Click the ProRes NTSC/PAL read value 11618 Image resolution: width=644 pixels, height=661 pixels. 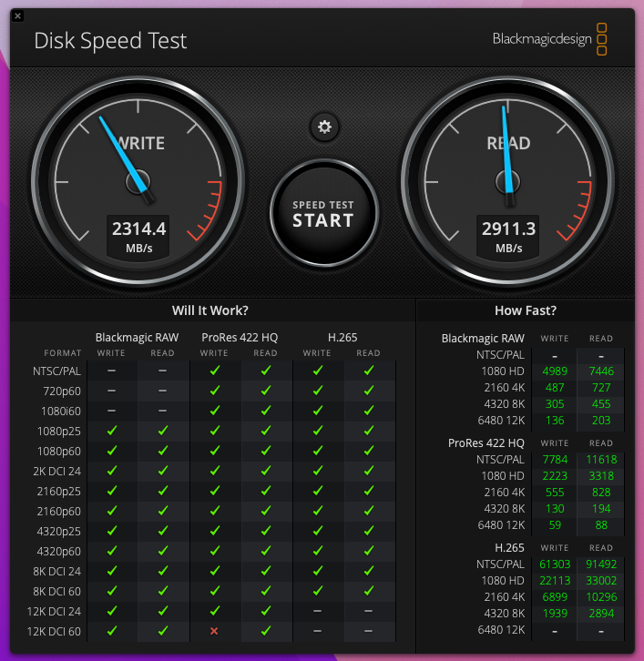point(601,459)
